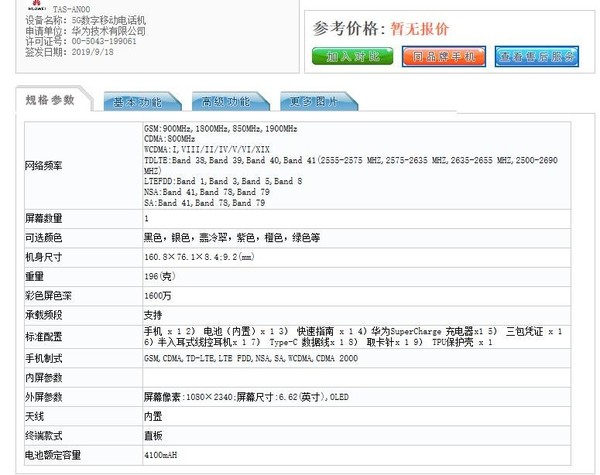The width and height of the screenshot is (600, 475).
Task: Open the orange 同品牌手机 button
Action: 444,57
